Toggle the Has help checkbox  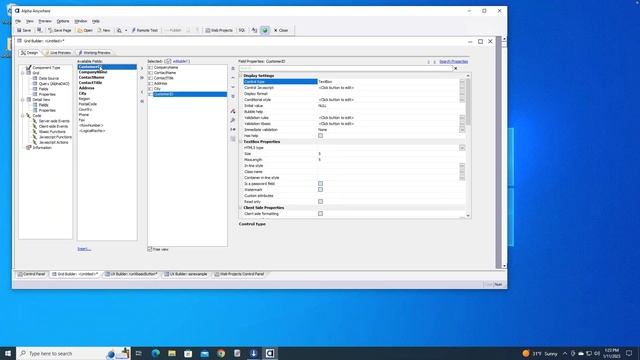pos(320,136)
